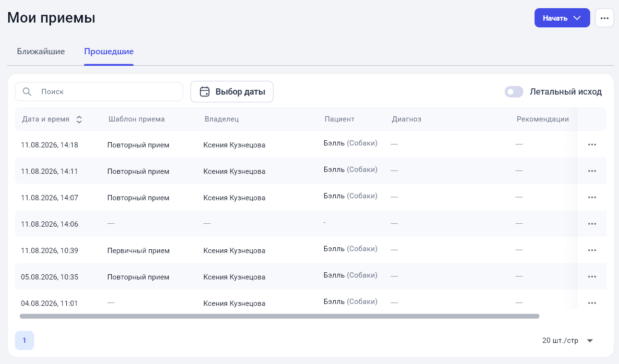Open row actions for 11.08.2026, 14:18
Screen dimensions: 619x364
[592, 145]
